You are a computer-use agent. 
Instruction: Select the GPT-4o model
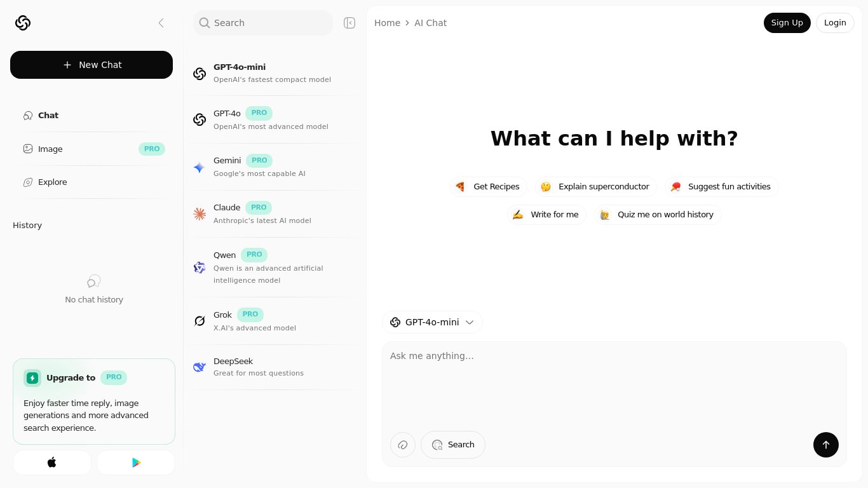[275, 119]
